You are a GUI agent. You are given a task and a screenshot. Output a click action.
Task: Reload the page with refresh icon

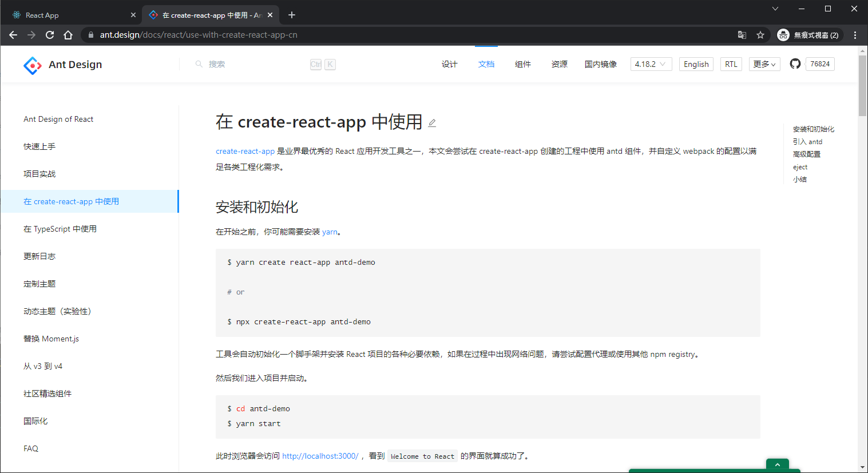50,35
